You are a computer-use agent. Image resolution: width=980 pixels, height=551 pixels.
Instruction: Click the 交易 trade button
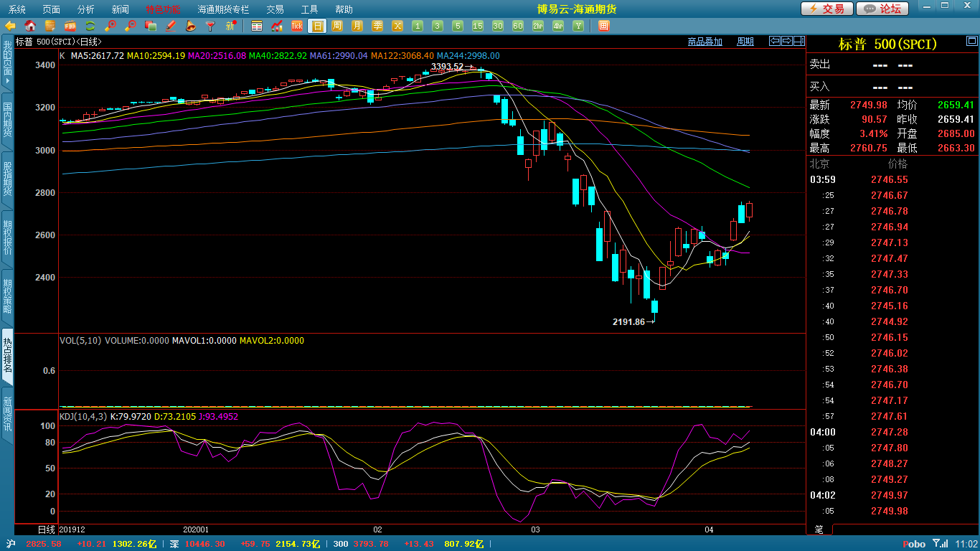click(826, 9)
